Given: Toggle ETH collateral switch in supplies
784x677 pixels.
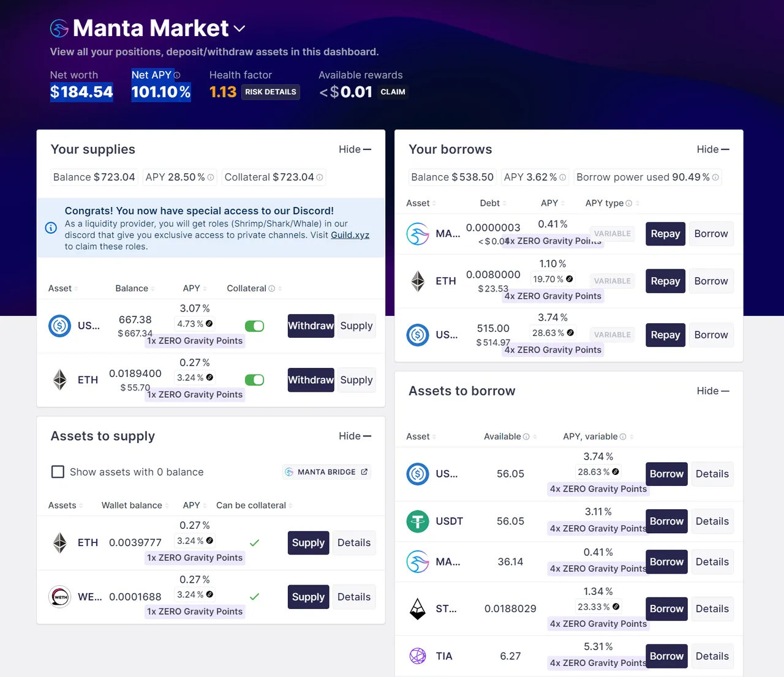Looking at the screenshot, I should (254, 380).
